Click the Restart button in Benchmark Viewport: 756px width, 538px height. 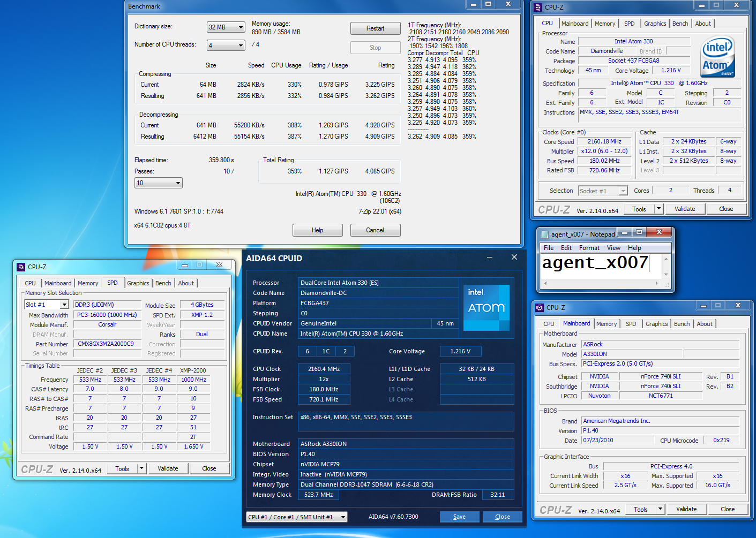pyautogui.click(x=375, y=28)
